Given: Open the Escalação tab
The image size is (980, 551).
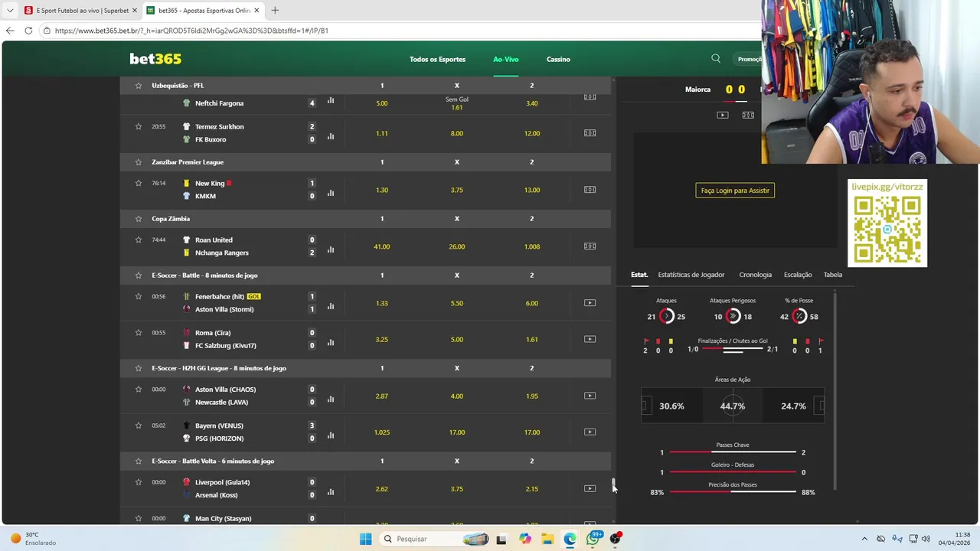Looking at the screenshot, I should [x=798, y=275].
